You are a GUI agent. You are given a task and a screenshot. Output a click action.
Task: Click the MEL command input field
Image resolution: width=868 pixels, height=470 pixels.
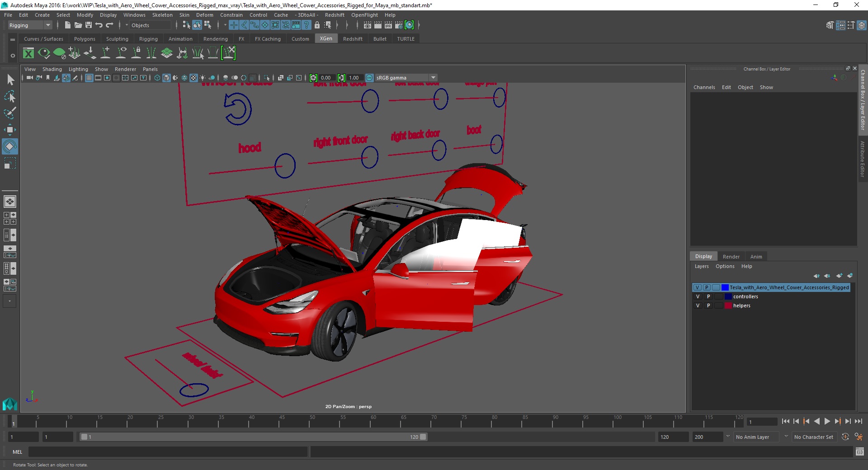click(x=168, y=452)
